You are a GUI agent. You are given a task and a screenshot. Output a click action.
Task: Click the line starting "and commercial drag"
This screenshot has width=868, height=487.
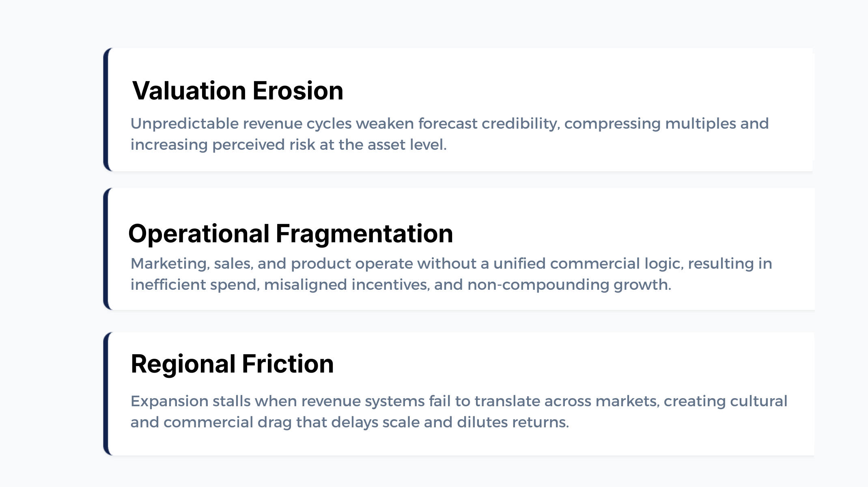(349, 422)
